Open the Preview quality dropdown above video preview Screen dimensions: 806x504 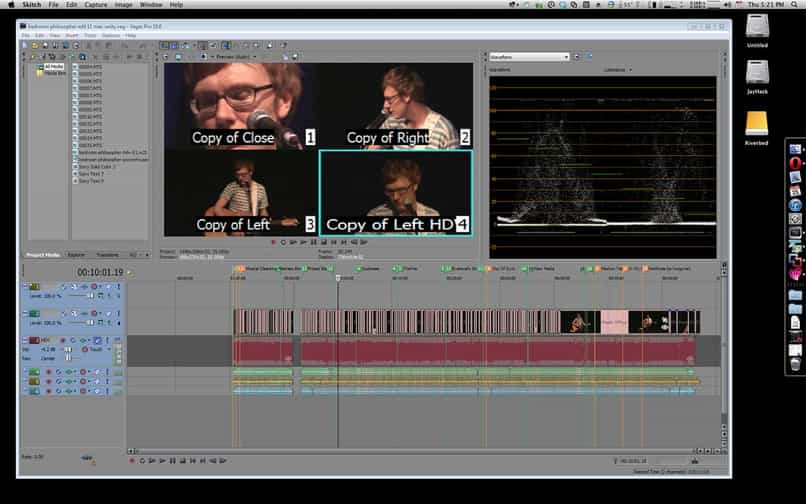236,57
